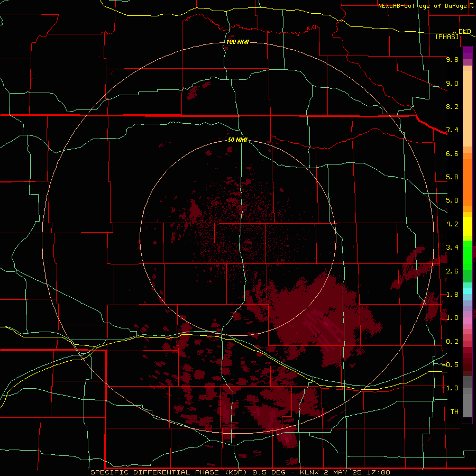Click the -1.3 value on the color scale
This screenshot has width=476, height=476.
pyautogui.click(x=450, y=388)
